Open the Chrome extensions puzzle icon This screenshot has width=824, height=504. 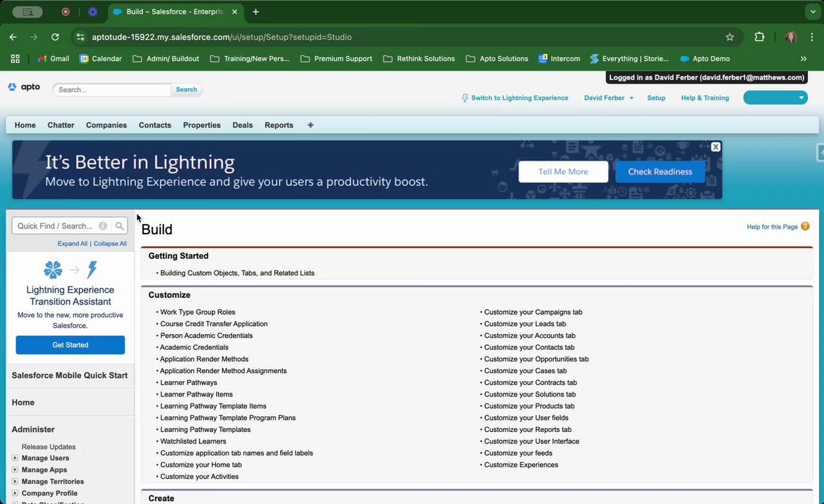[759, 37]
